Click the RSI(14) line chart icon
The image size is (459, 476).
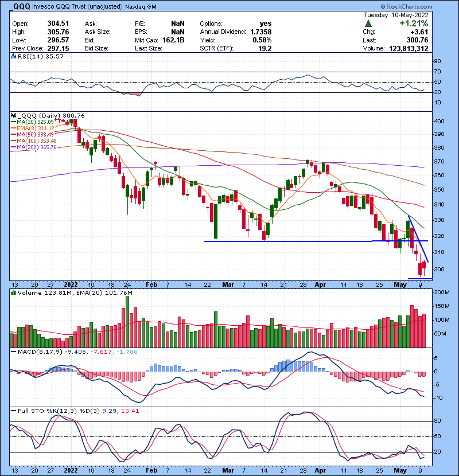[13, 56]
